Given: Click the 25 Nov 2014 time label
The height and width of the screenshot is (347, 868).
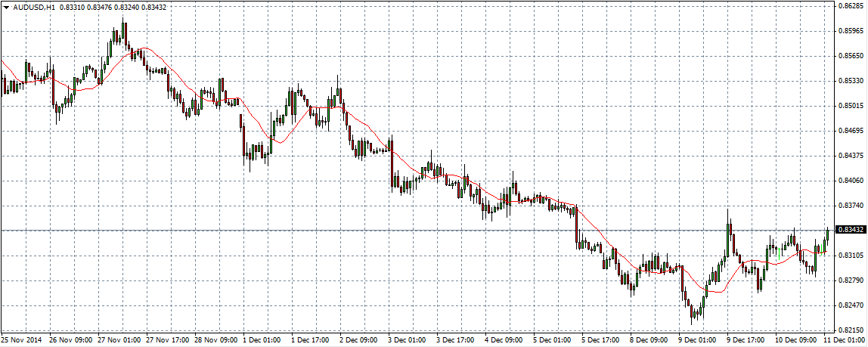Looking at the screenshot, I should tap(20, 340).
